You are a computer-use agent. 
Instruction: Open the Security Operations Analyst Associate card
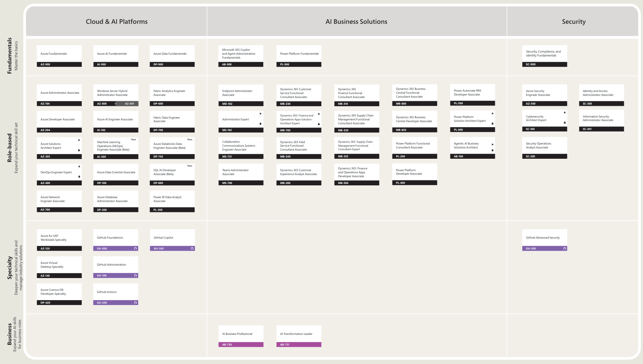click(x=545, y=148)
